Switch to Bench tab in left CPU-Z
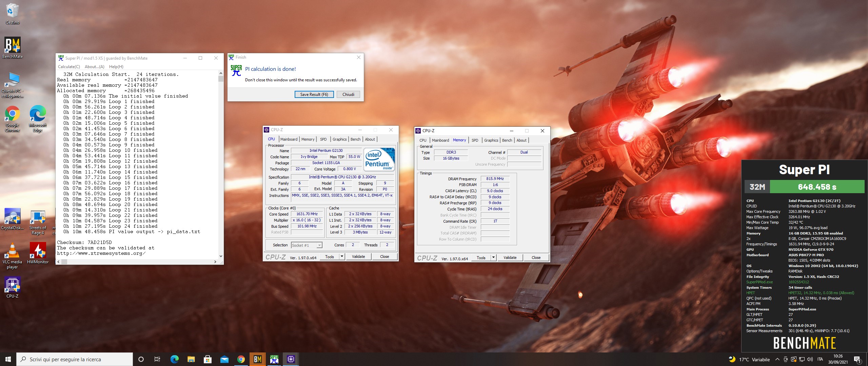This screenshot has width=868, height=366. coord(355,139)
